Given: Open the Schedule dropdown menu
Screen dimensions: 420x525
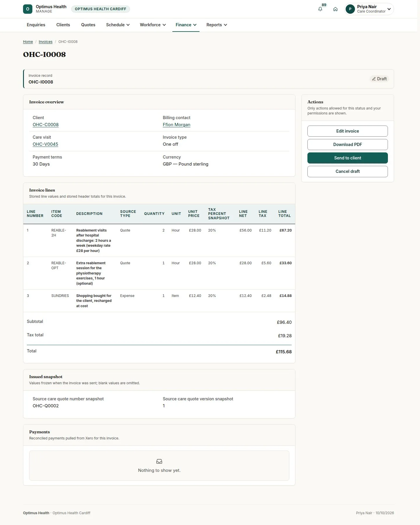Looking at the screenshot, I should (x=118, y=25).
